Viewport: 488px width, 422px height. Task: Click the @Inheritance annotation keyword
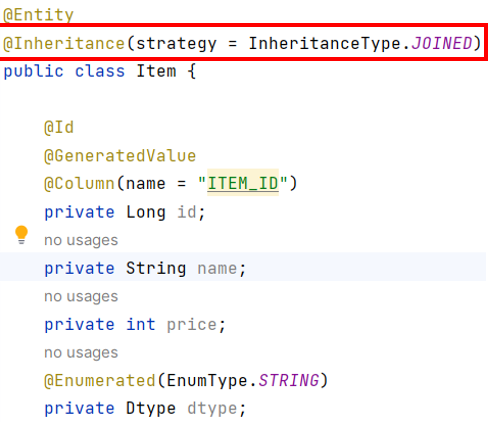64,44
